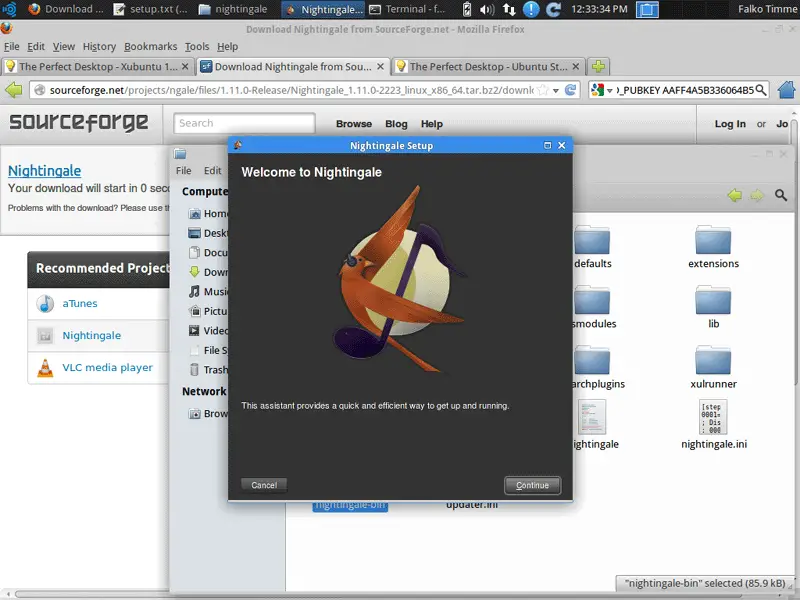This screenshot has height=600, width=800.
Task: Open the volume control in system tray
Action: click(487, 9)
